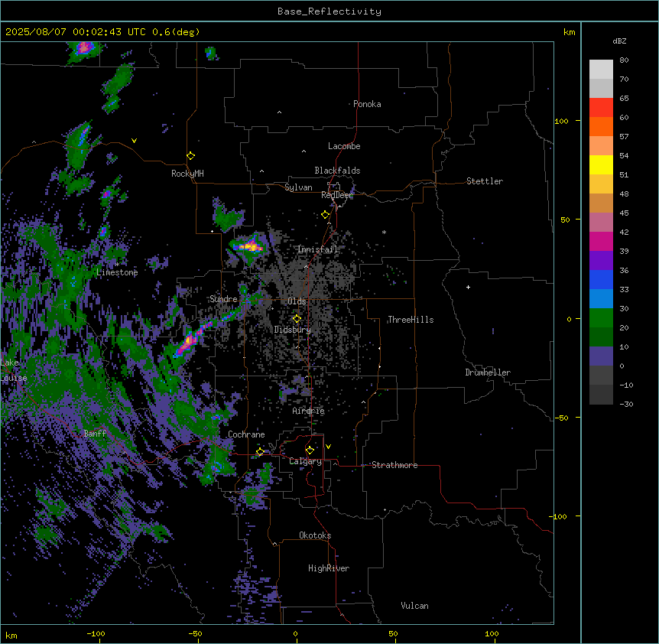The height and width of the screenshot is (644, 659).
Task: Click the HighRiver city label
Action: point(329,568)
